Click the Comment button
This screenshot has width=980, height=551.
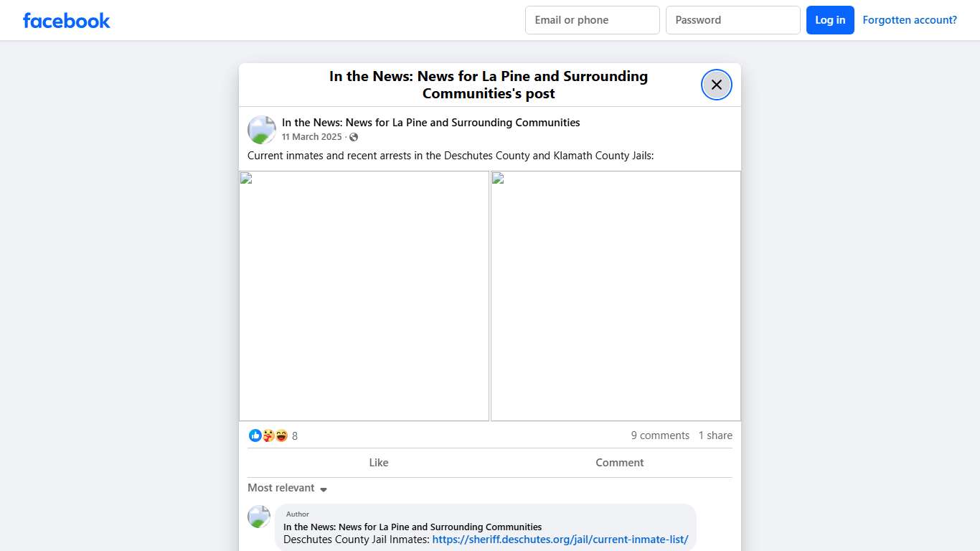tap(619, 463)
